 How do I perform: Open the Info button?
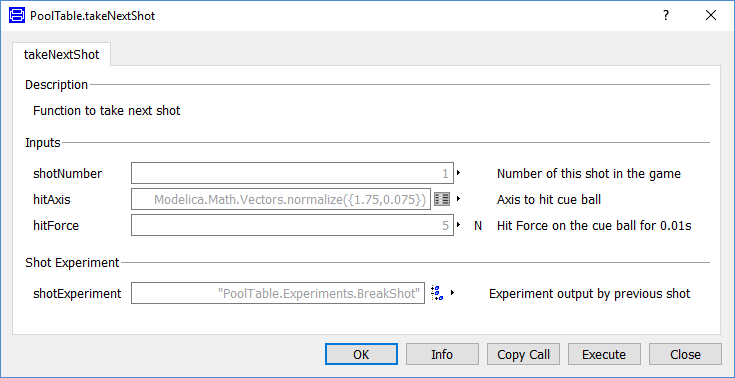[442, 355]
